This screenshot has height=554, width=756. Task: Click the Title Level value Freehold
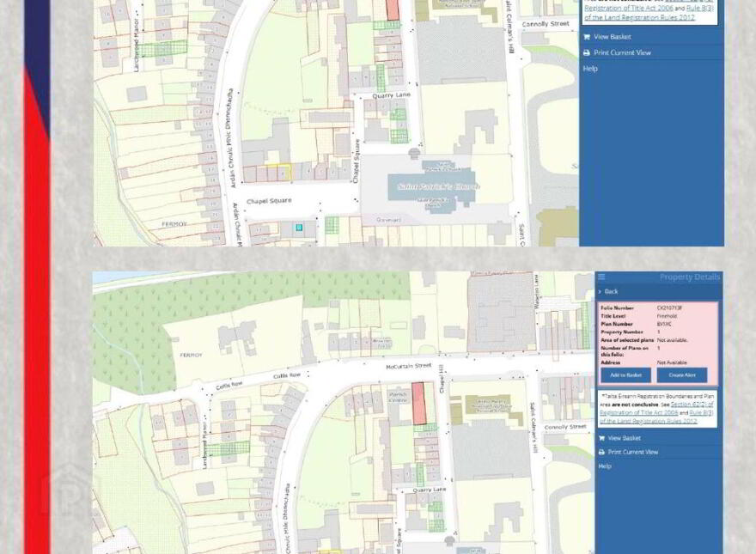pyautogui.click(x=667, y=316)
